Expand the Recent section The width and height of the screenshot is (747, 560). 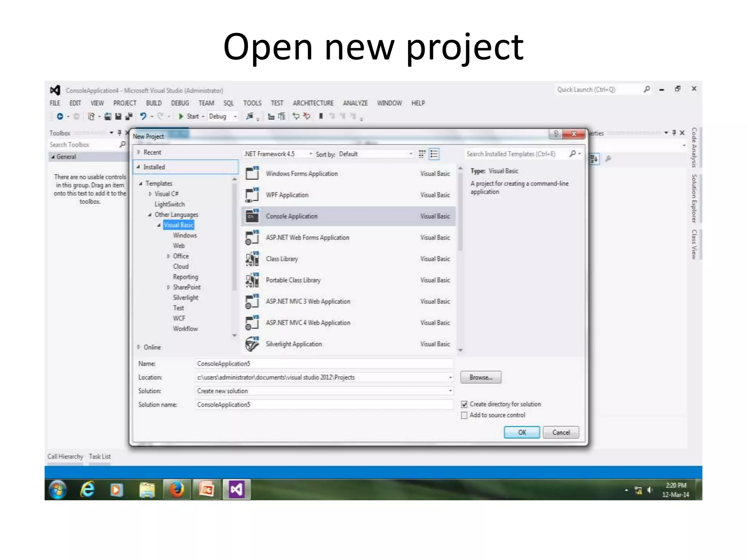tap(139, 152)
